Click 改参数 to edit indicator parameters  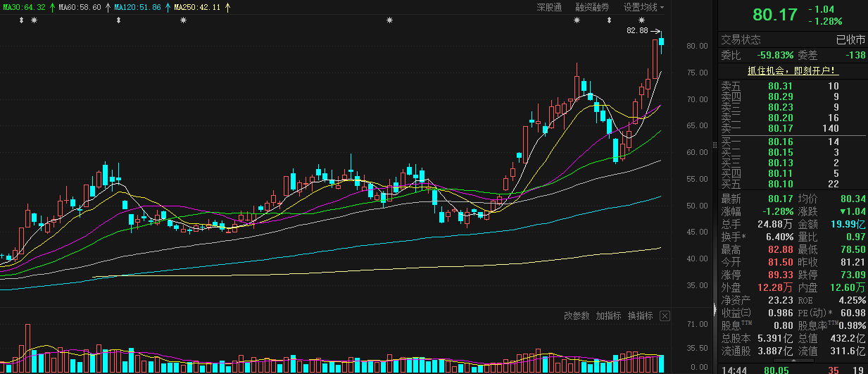coord(577,316)
